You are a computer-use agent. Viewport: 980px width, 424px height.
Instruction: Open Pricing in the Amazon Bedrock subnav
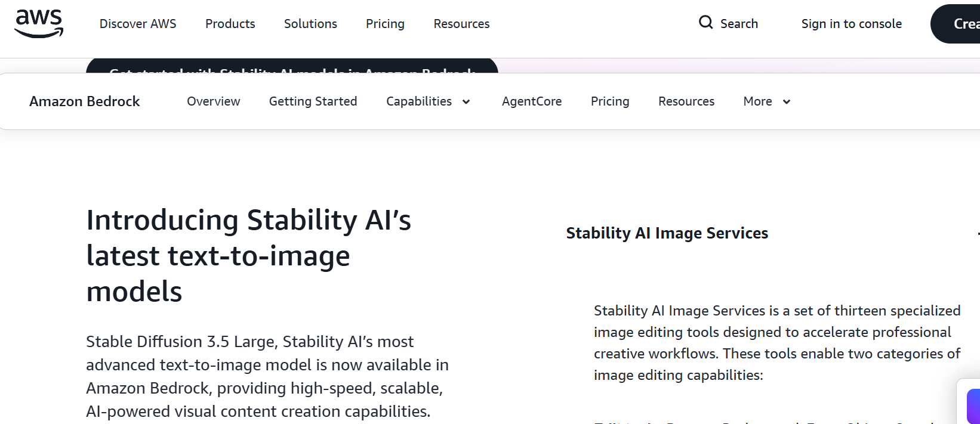[609, 101]
